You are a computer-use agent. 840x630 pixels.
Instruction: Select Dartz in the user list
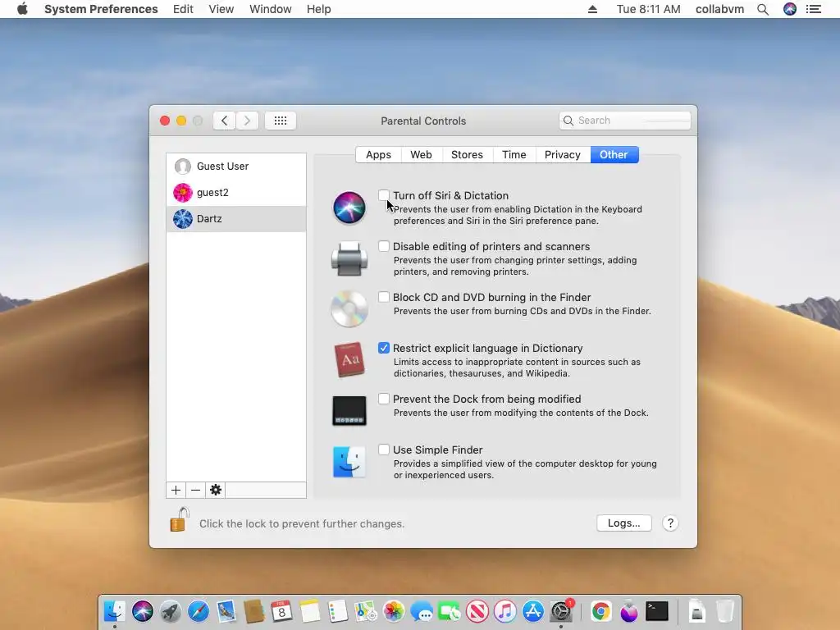(x=236, y=218)
